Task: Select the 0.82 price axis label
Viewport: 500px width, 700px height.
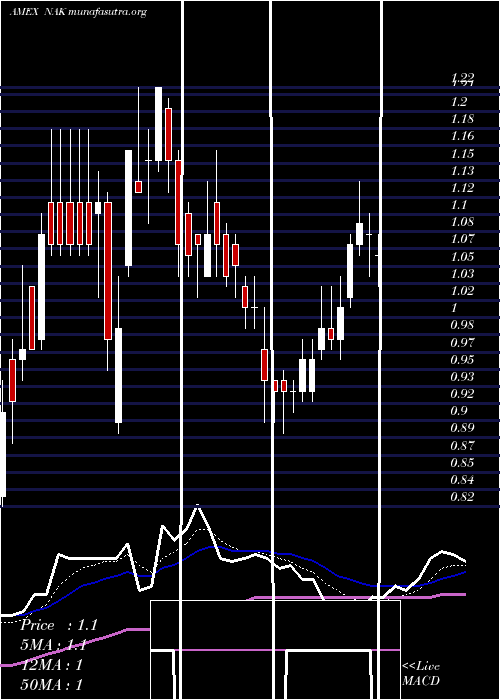Action: [x=462, y=496]
